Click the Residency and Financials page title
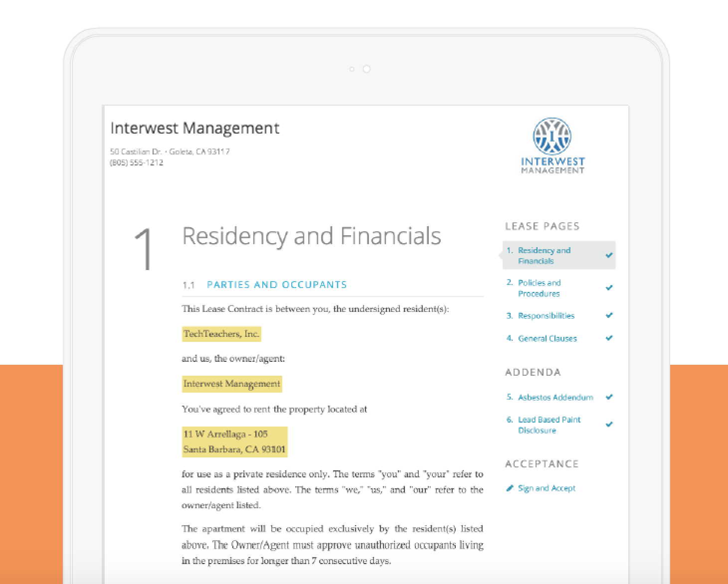The image size is (728, 584). pos(312,236)
